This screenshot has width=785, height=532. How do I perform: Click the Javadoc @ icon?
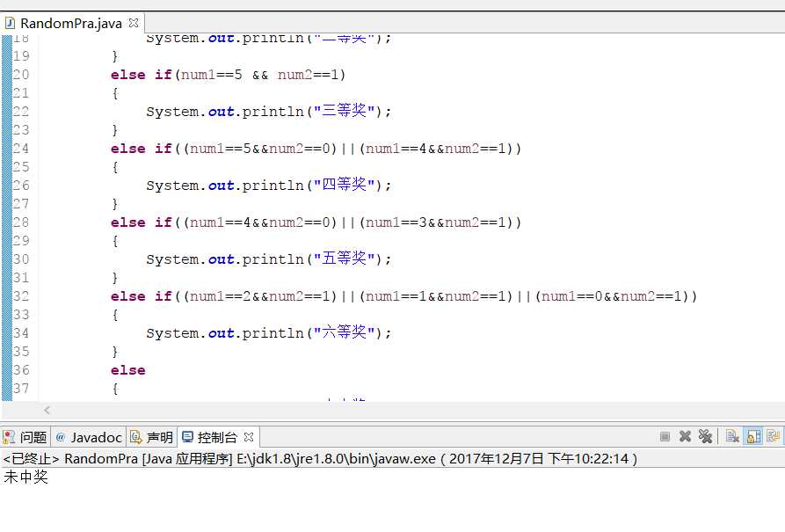[x=61, y=437]
